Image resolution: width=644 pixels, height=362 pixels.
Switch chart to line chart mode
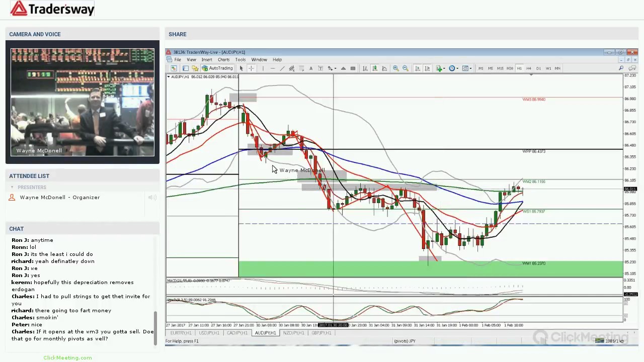384,68
